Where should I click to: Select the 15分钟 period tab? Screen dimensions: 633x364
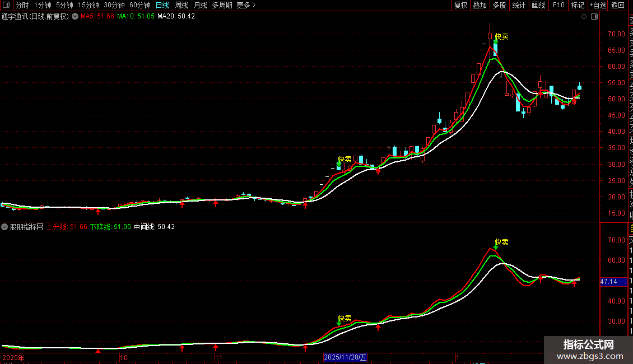pos(89,5)
